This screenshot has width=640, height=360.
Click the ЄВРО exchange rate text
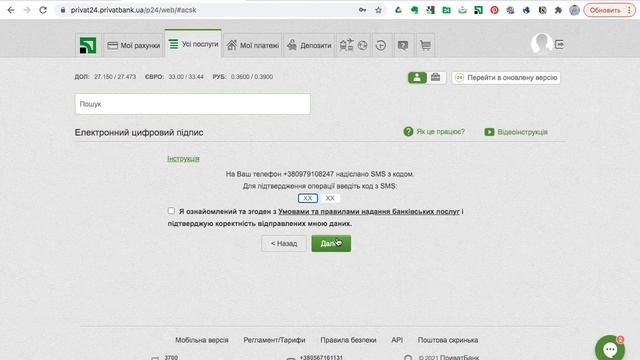pos(174,77)
